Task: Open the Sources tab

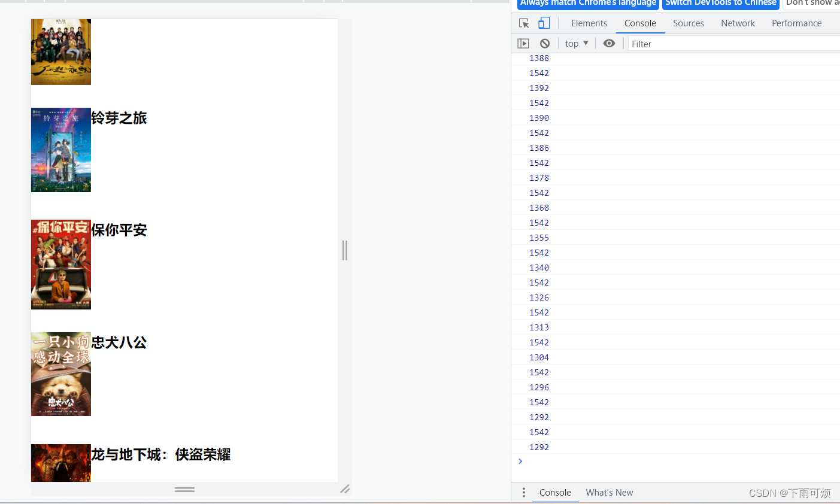Action: (x=688, y=23)
